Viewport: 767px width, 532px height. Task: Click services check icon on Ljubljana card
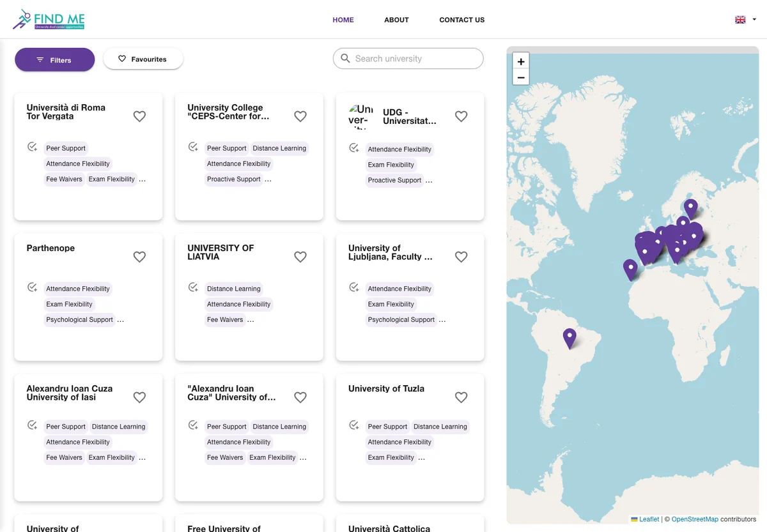[x=354, y=287]
